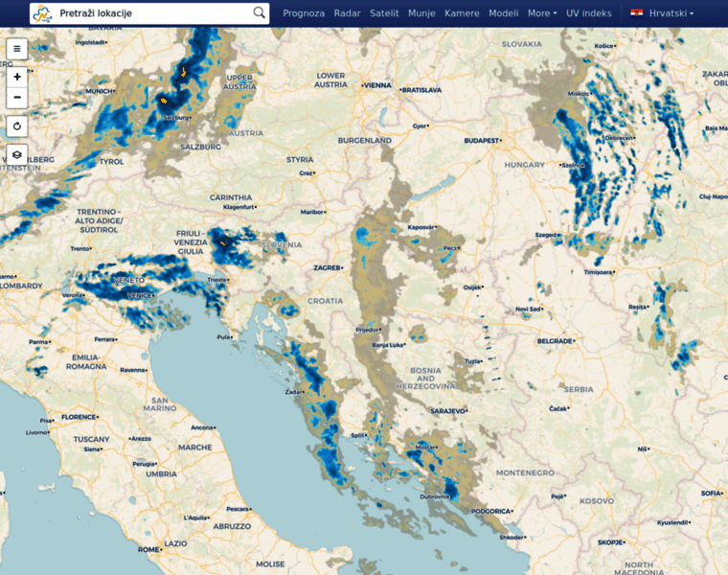The image size is (728, 575).
Task: Click the SOFIA city label on map
Action: pos(711,494)
